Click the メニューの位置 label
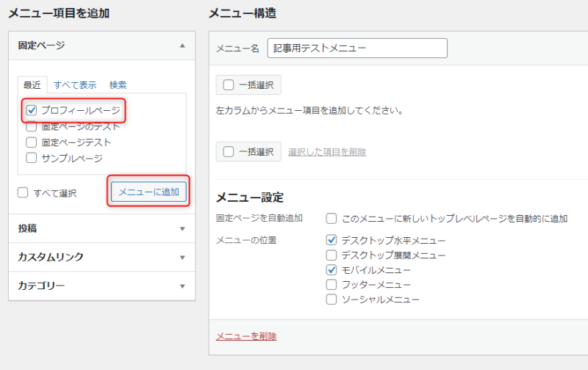Viewport: 588px width, 370px height. click(246, 240)
